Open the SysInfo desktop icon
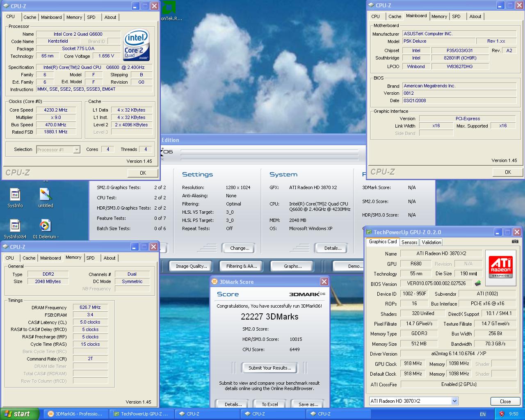The height and width of the screenshot is (420, 525). point(15,198)
